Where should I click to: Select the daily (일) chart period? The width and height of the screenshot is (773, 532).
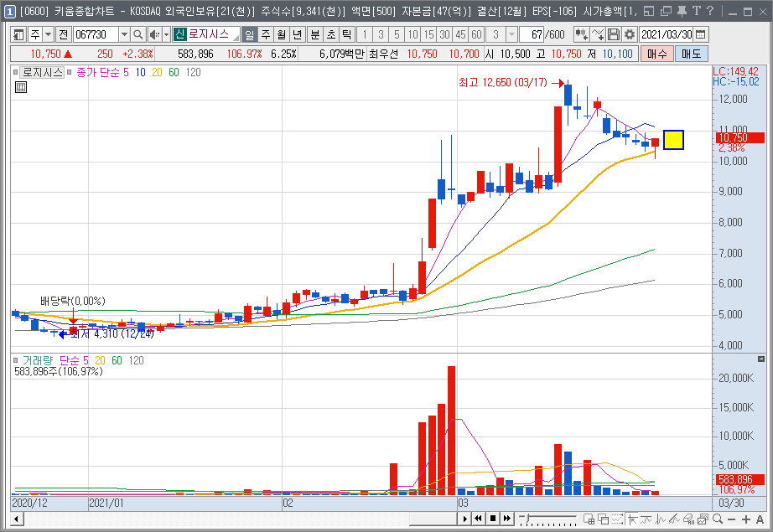250,34
